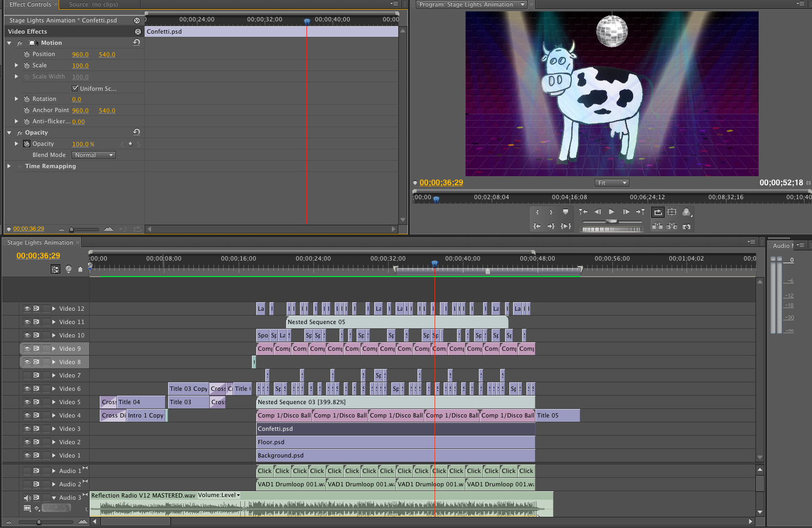Enable Safe Margins in Program monitor
812x528 pixels.
pos(672,212)
